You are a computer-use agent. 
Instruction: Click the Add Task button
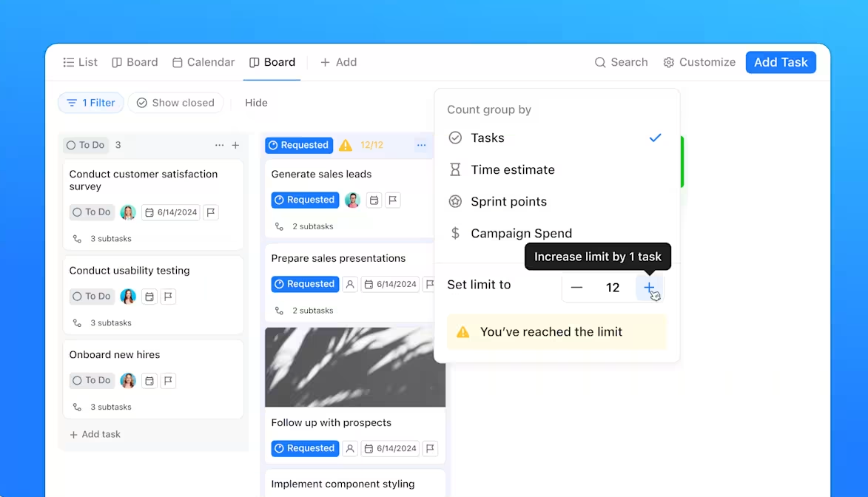(781, 62)
